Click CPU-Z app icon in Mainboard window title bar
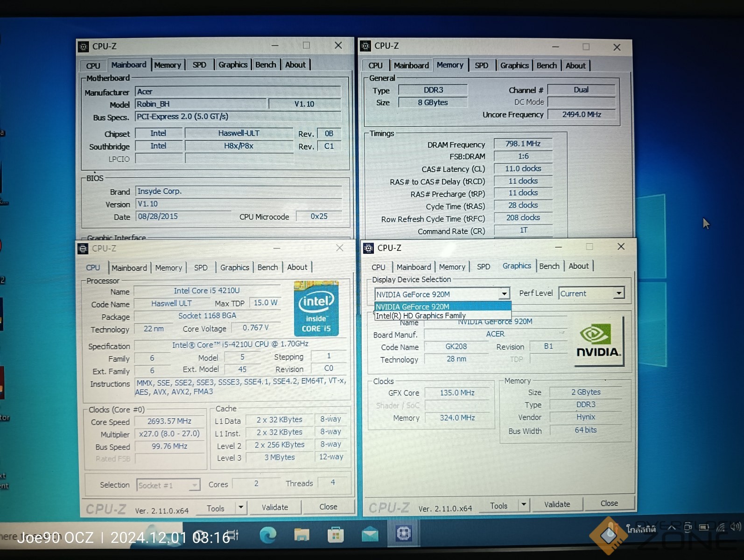The width and height of the screenshot is (744, 560). click(84, 47)
